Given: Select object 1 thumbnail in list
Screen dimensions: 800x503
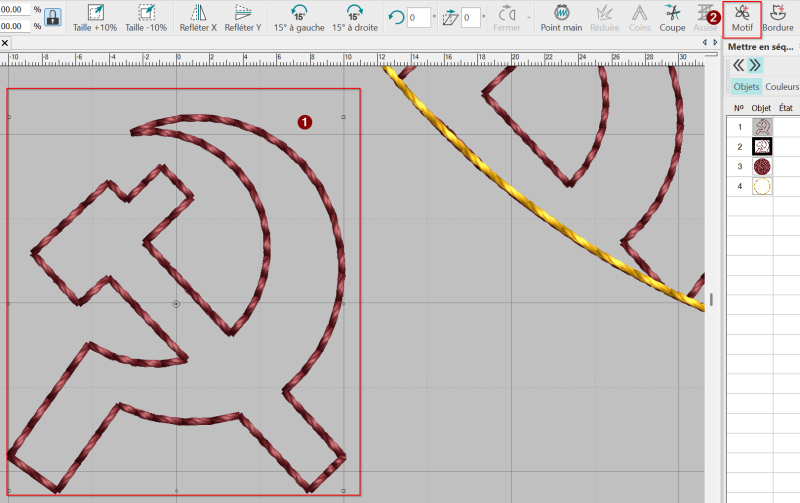Looking at the screenshot, I should 762,127.
